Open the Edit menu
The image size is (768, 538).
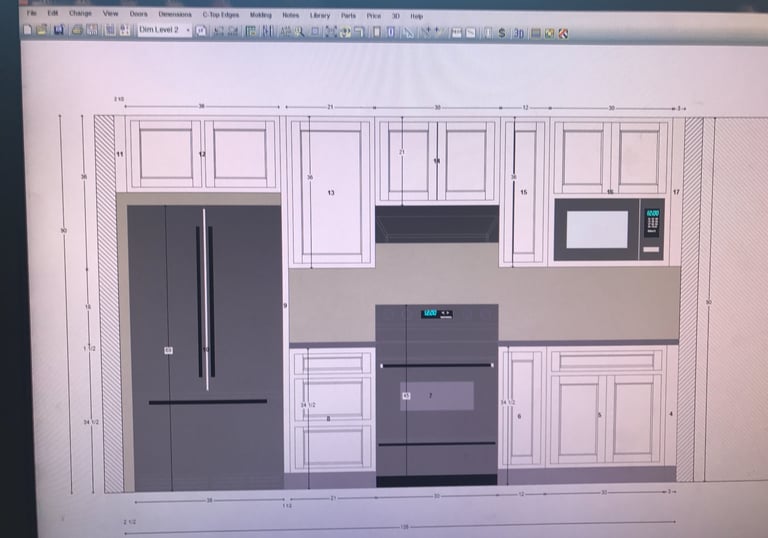tap(53, 13)
